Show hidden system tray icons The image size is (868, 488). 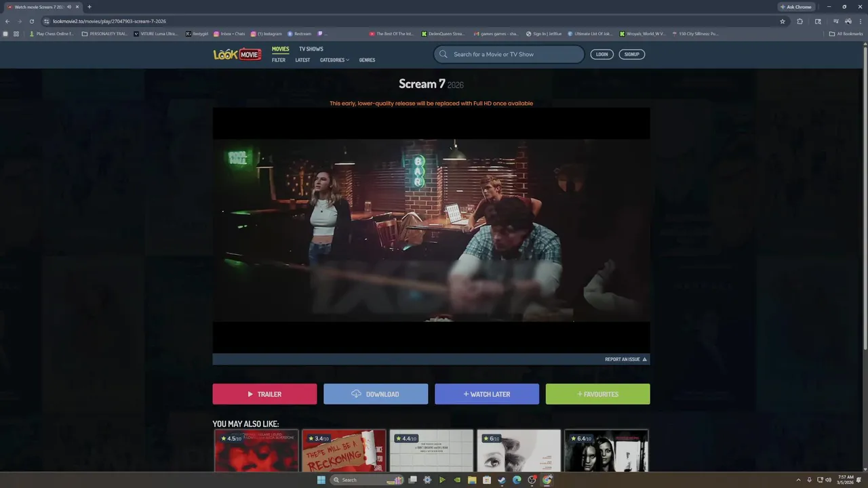(798, 480)
